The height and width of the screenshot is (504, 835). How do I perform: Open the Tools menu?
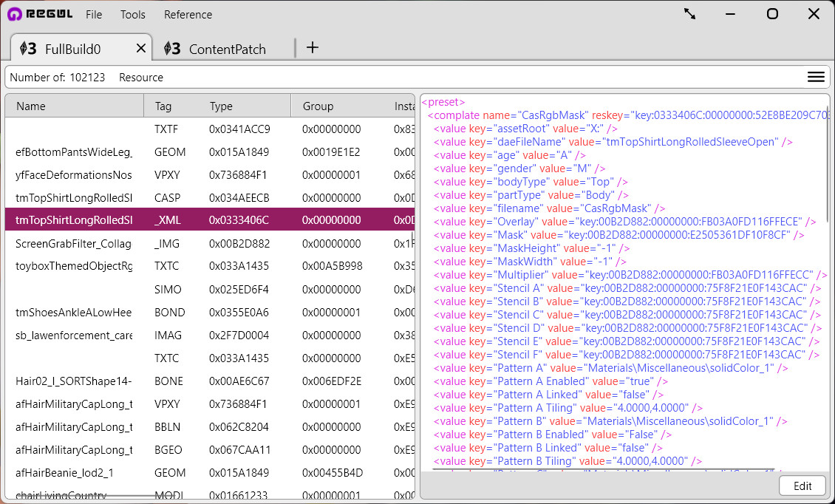pos(133,15)
